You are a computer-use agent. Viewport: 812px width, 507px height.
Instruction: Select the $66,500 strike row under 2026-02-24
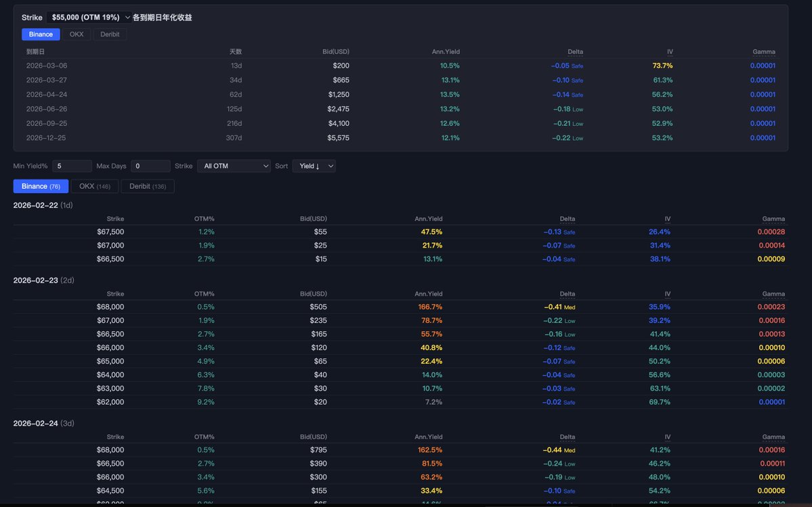[x=400, y=464]
